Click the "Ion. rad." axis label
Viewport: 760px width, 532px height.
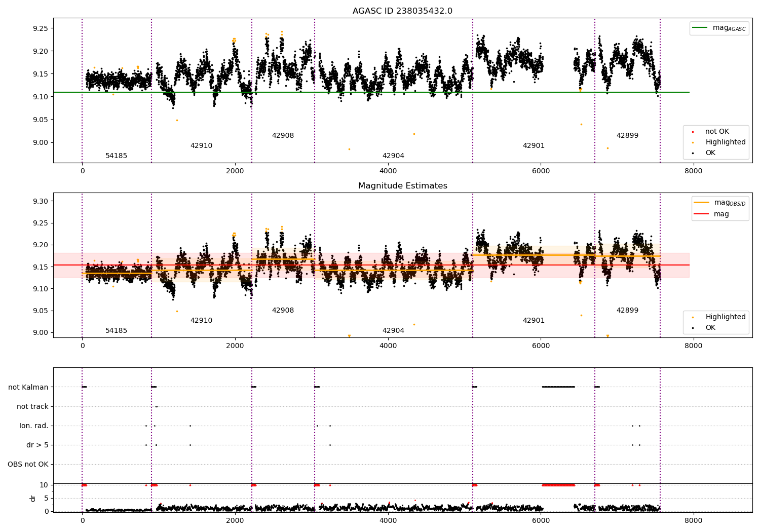point(34,426)
